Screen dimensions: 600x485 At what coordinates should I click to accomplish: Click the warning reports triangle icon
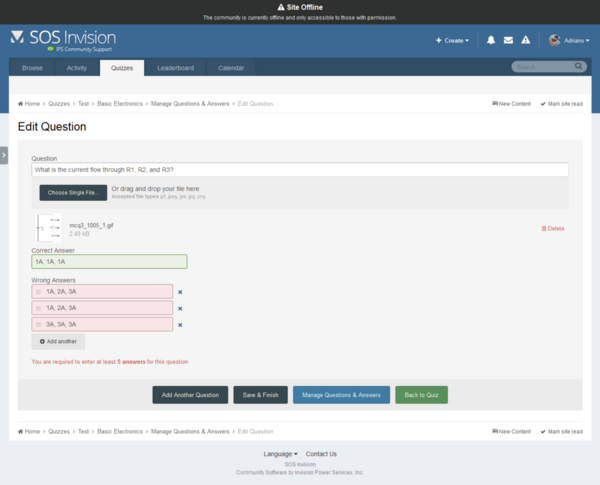coord(527,40)
